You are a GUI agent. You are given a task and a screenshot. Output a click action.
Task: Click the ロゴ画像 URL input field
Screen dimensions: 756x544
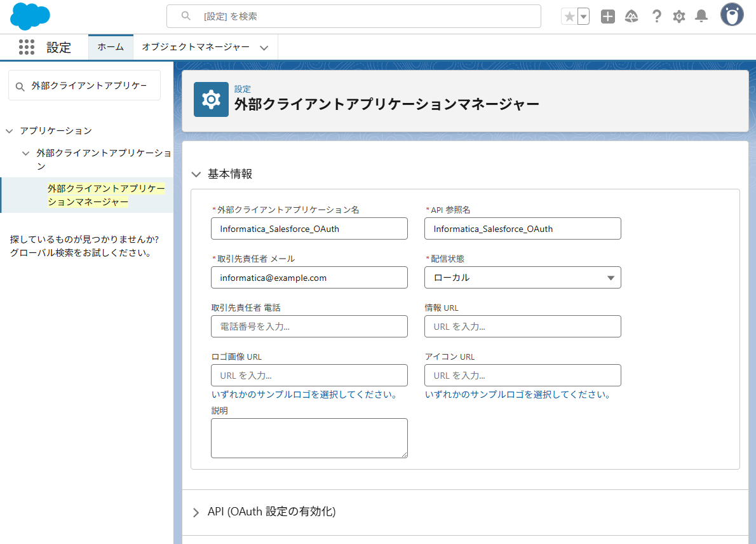[309, 375]
